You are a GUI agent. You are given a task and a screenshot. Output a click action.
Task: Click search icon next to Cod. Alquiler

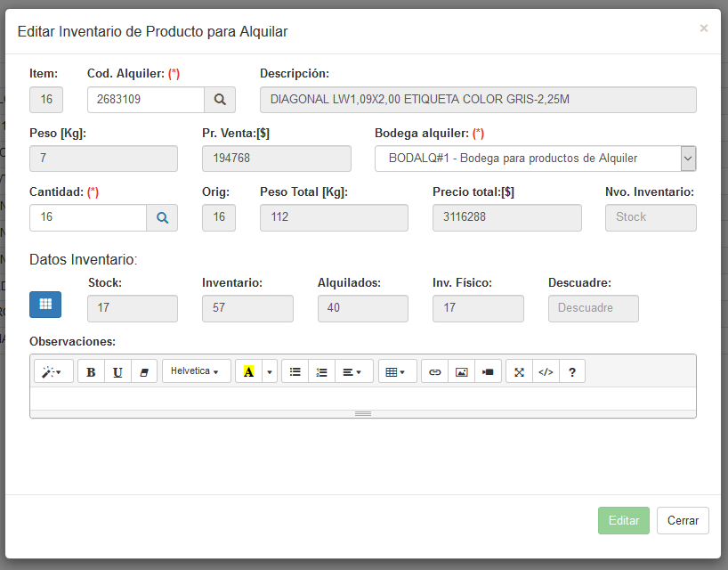pyautogui.click(x=220, y=100)
